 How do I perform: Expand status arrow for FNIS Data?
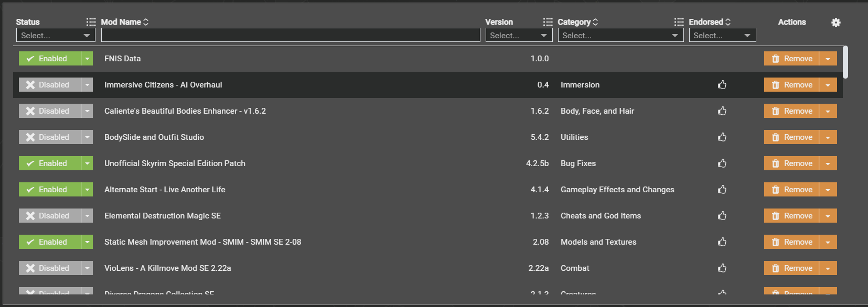pos(87,58)
